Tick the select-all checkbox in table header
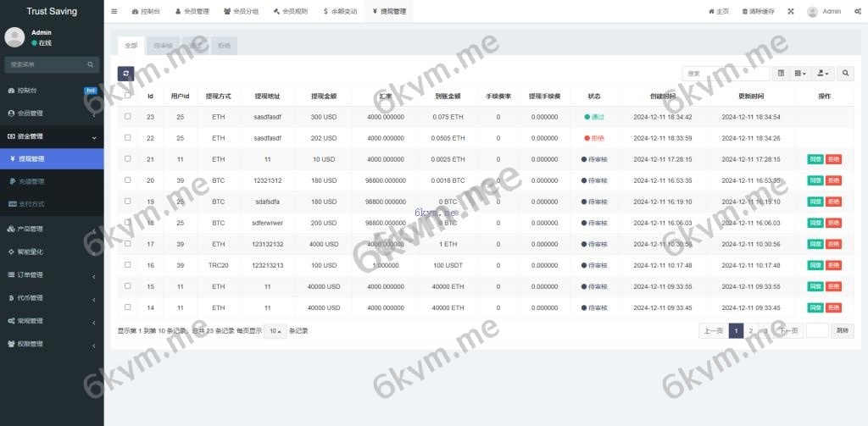The height and width of the screenshot is (426, 868). [x=128, y=95]
